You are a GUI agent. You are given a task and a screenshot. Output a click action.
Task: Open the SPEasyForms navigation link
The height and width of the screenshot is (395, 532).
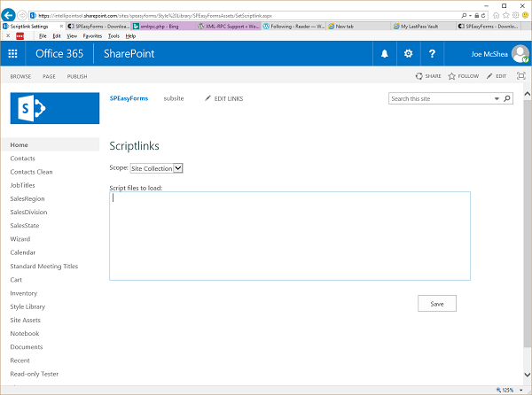129,98
